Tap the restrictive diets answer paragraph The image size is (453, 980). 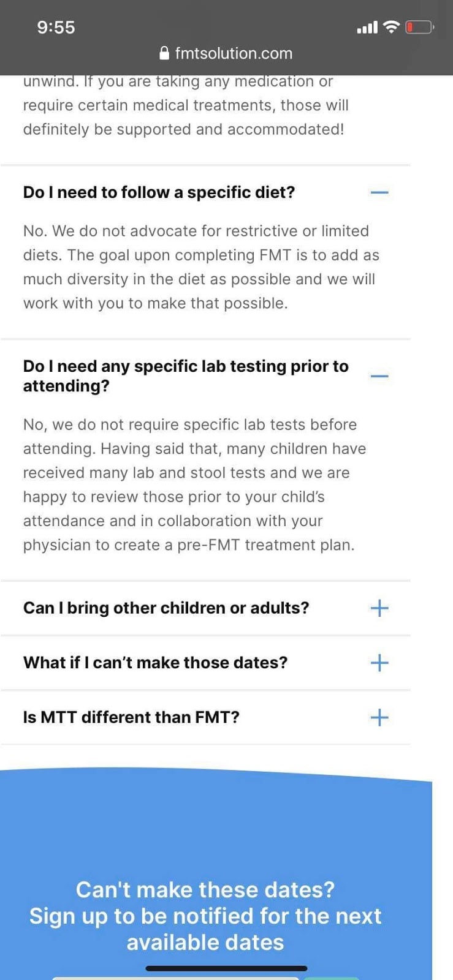point(201,267)
